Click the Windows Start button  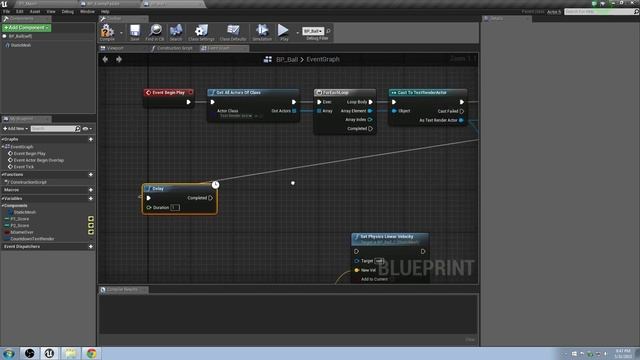[x=9, y=353]
